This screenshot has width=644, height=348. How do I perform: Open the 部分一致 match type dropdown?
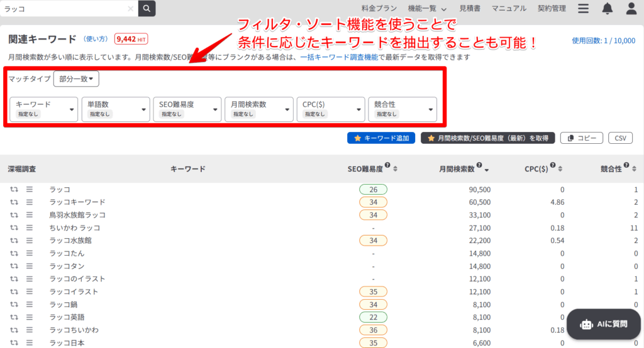click(76, 79)
